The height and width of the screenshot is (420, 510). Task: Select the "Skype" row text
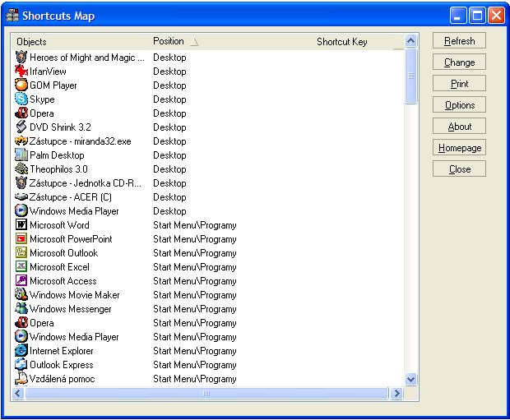[x=42, y=99]
